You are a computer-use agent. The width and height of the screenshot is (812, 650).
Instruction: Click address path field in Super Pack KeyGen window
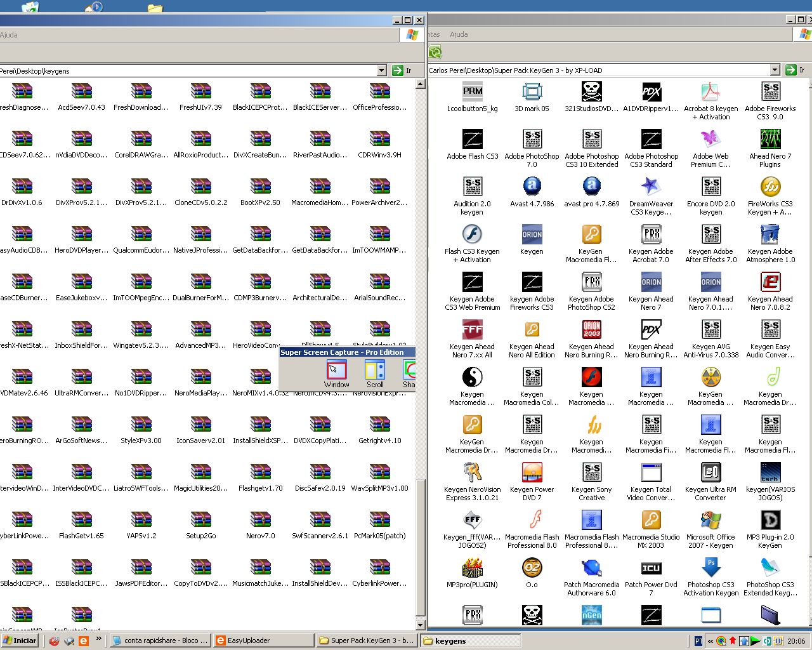(598, 70)
